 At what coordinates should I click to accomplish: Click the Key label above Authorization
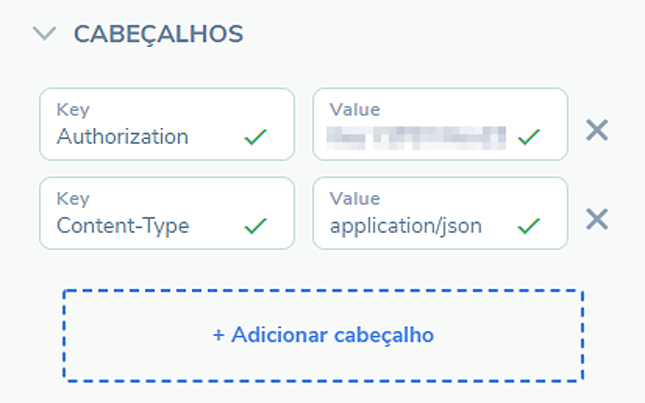coord(73,110)
